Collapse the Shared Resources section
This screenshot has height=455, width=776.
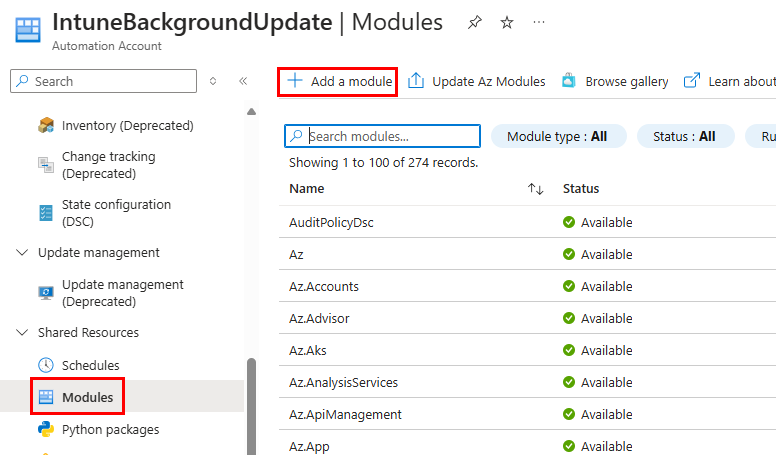pos(23,333)
